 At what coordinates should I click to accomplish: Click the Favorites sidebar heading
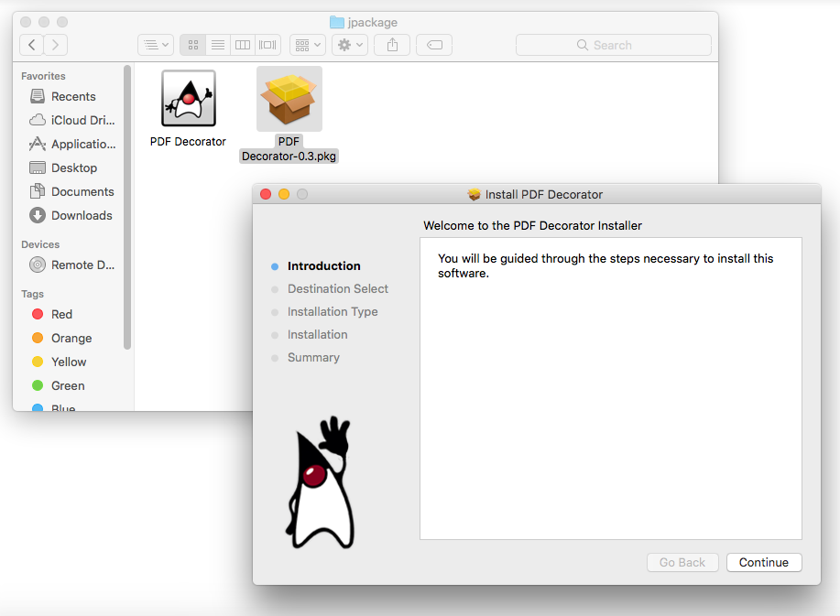click(x=43, y=76)
